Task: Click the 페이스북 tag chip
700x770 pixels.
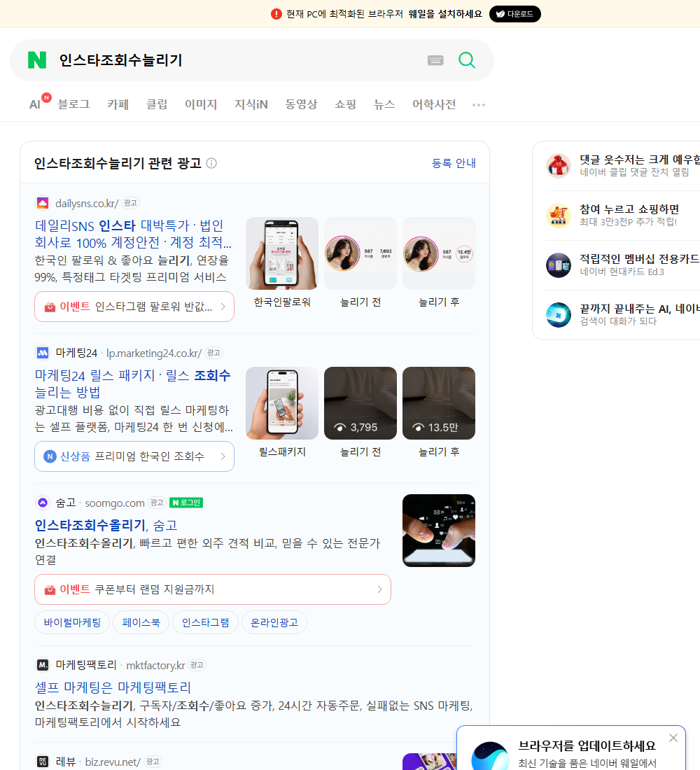Action: tap(141, 622)
